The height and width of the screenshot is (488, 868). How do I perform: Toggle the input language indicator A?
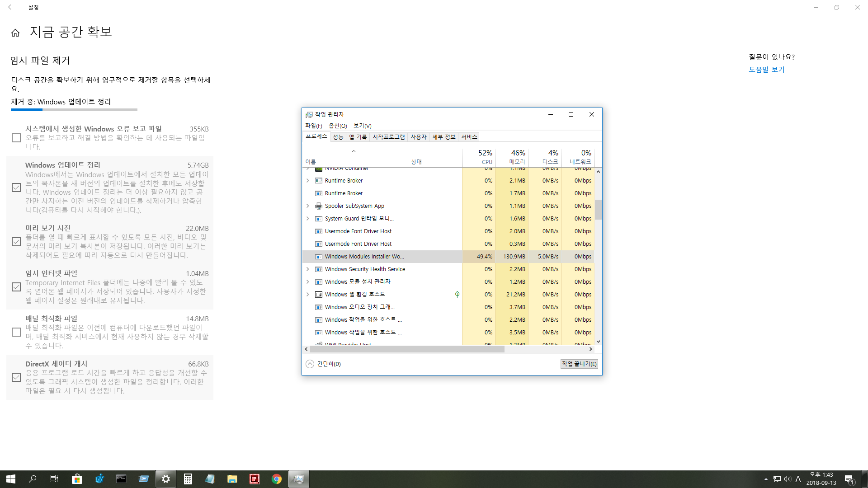798,479
